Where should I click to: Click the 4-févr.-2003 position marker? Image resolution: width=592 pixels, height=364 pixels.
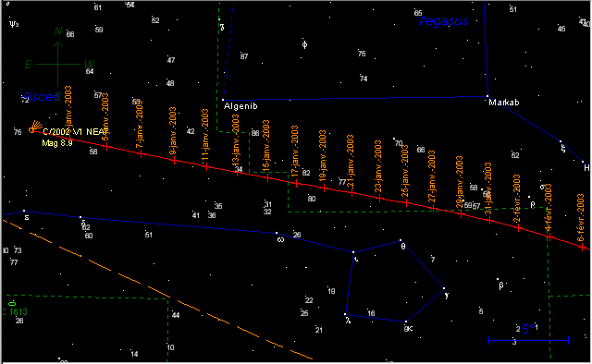point(549,237)
